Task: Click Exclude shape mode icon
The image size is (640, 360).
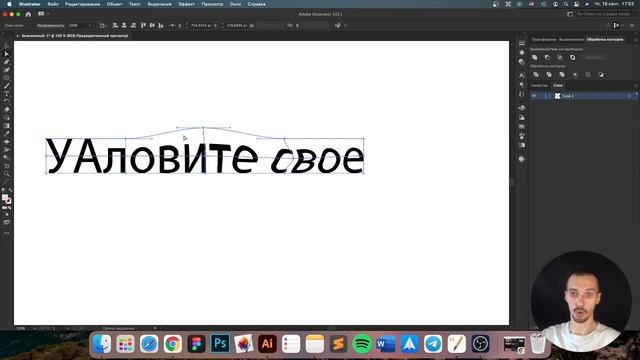Action: (573, 58)
